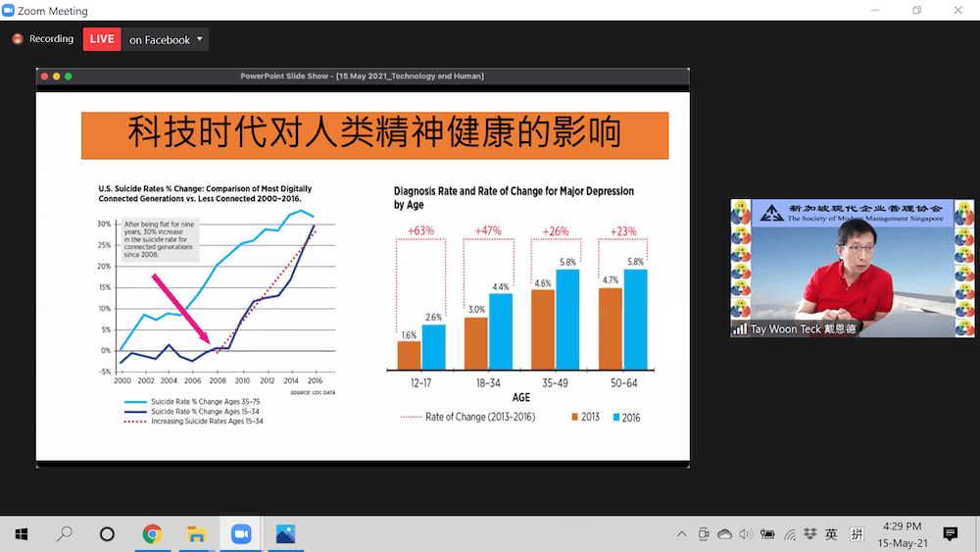Open Windows taskbar search

(65, 534)
